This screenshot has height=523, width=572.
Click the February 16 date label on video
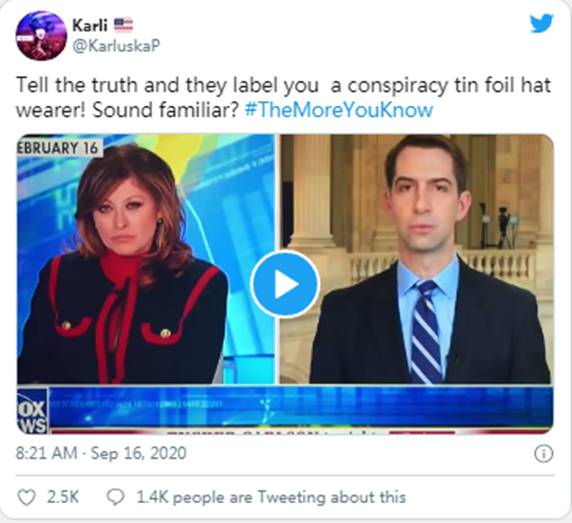(59, 147)
